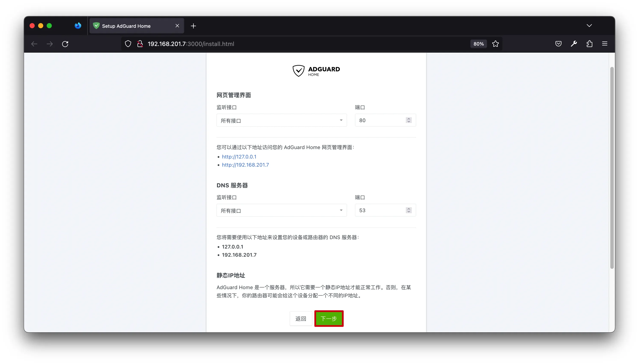Open web interface 监听接口 dropdown
Screen dimensions: 639x364
click(x=282, y=120)
